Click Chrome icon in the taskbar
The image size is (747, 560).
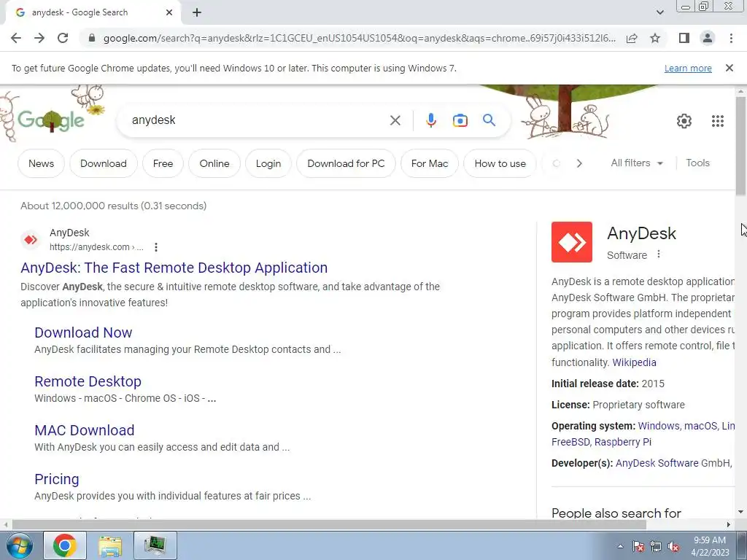tap(65, 545)
